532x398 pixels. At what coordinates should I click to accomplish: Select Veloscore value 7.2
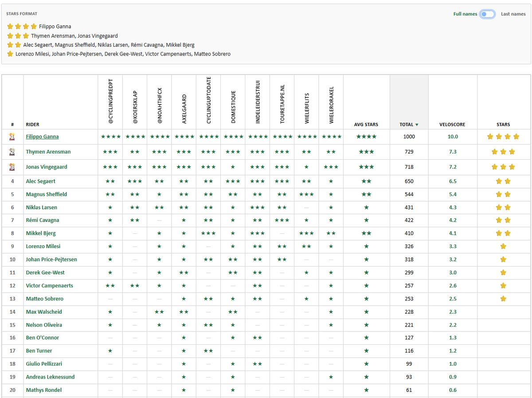coord(453,167)
